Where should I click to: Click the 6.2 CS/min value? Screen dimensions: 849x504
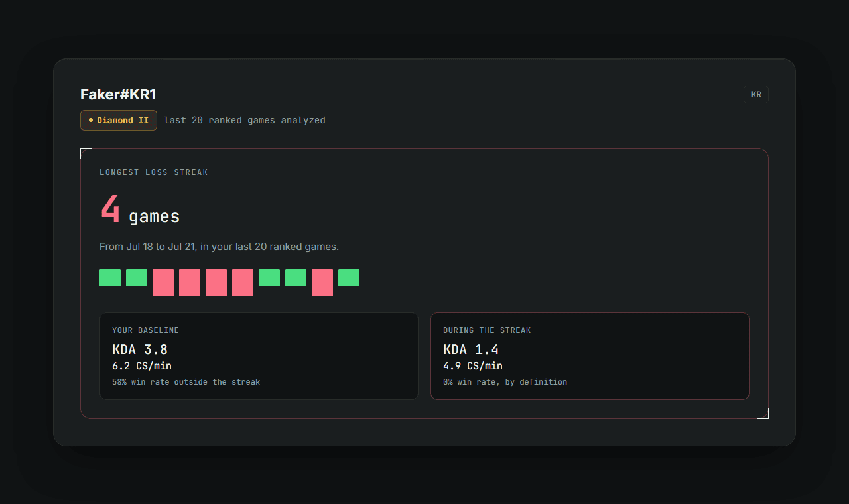142,366
